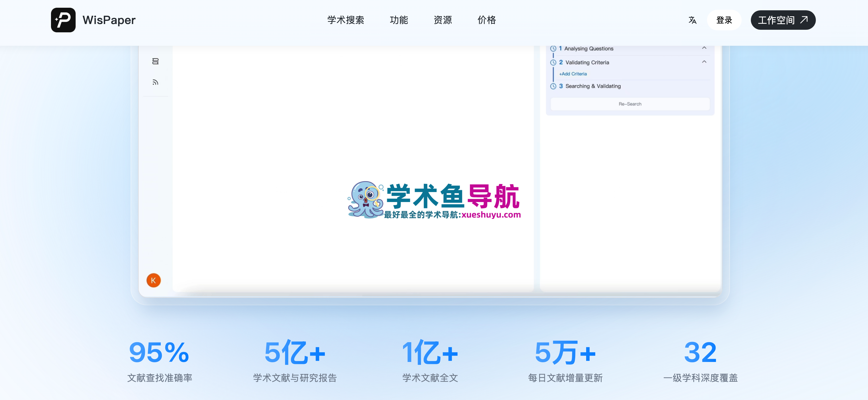This screenshot has height=400, width=868.
Task: Collapse the Analysing Questions step
Action: [x=704, y=48]
